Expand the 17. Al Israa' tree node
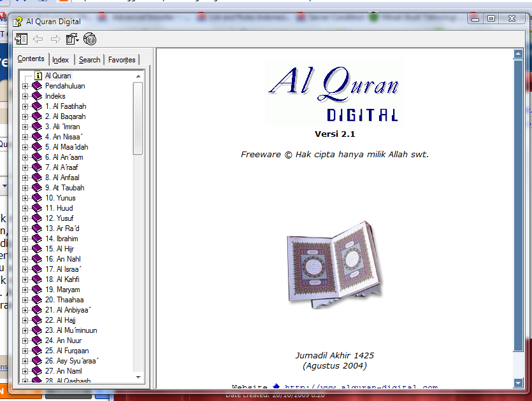 pyautogui.click(x=25, y=269)
